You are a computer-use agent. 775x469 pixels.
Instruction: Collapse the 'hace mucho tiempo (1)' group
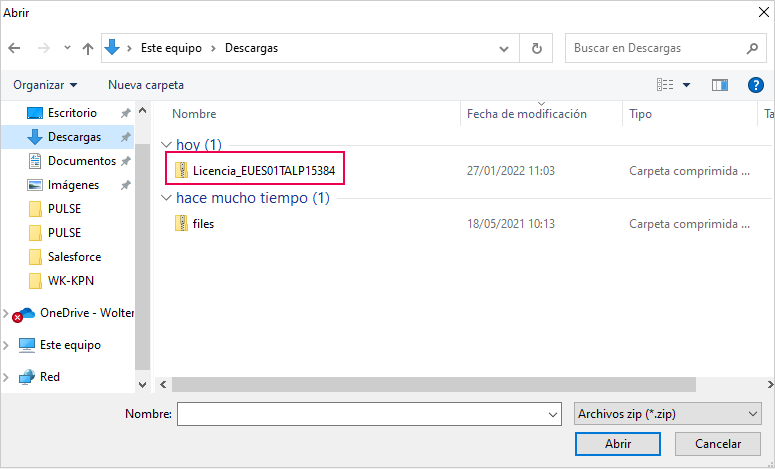166,198
